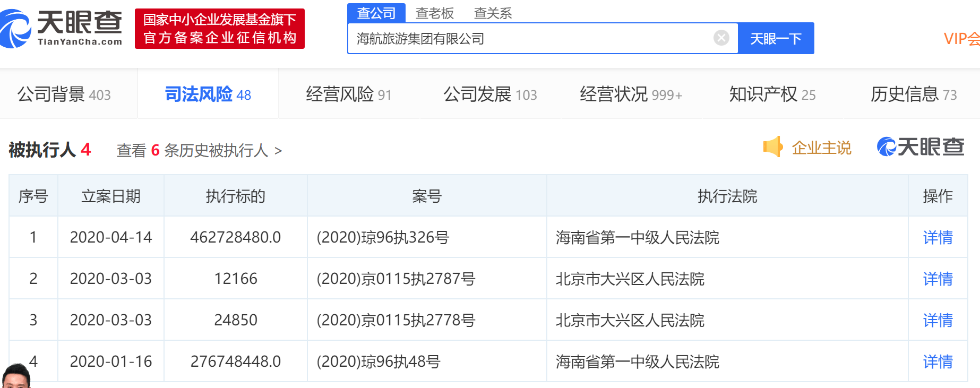This screenshot has width=980, height=388.
Task: Click the red 官方备案企业征信机构 banner
Action: (220, 29)
